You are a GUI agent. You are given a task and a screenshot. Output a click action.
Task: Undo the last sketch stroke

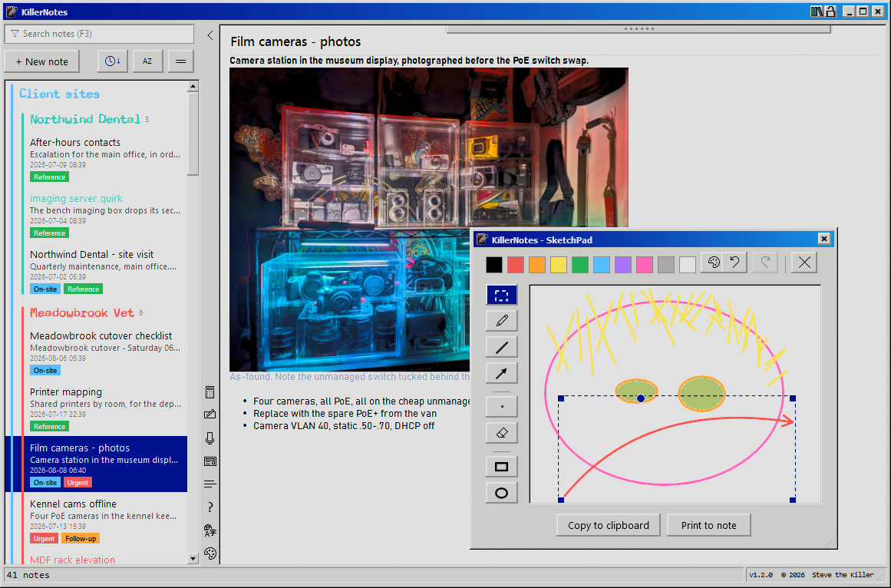coord(734,263)
